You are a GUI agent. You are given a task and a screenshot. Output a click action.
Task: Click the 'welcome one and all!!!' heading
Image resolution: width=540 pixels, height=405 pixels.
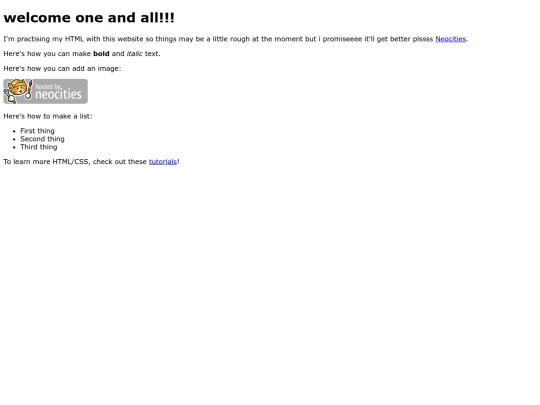pos(89,18)
